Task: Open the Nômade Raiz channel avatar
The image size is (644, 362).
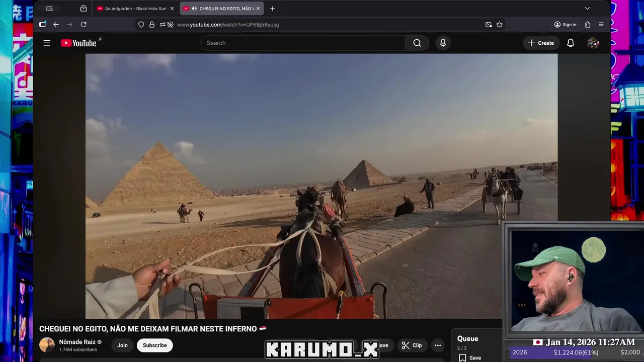Action: 47,345
